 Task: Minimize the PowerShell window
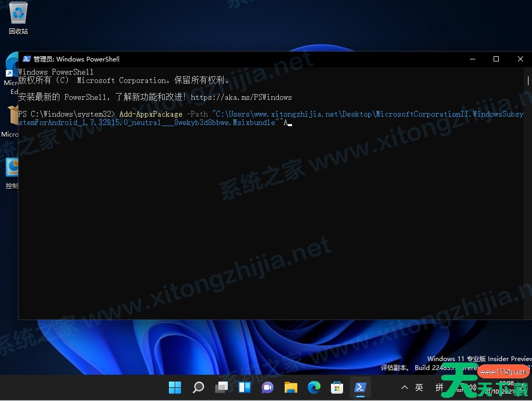tap(473, 59)
